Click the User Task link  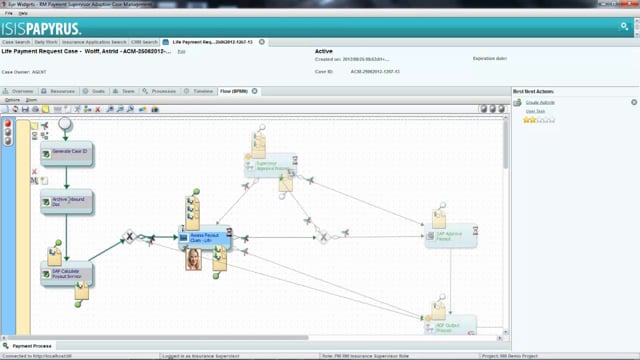pos(535,111)
